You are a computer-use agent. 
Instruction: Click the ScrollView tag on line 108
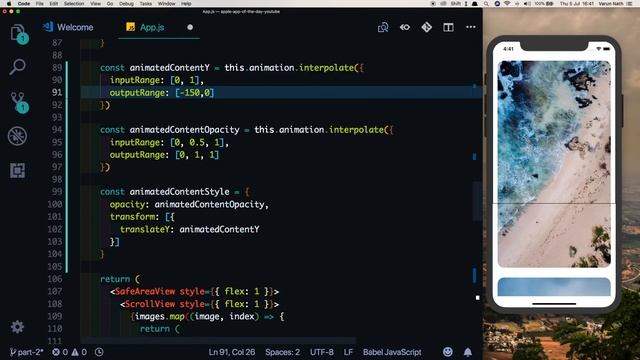(x=150, y=304)
